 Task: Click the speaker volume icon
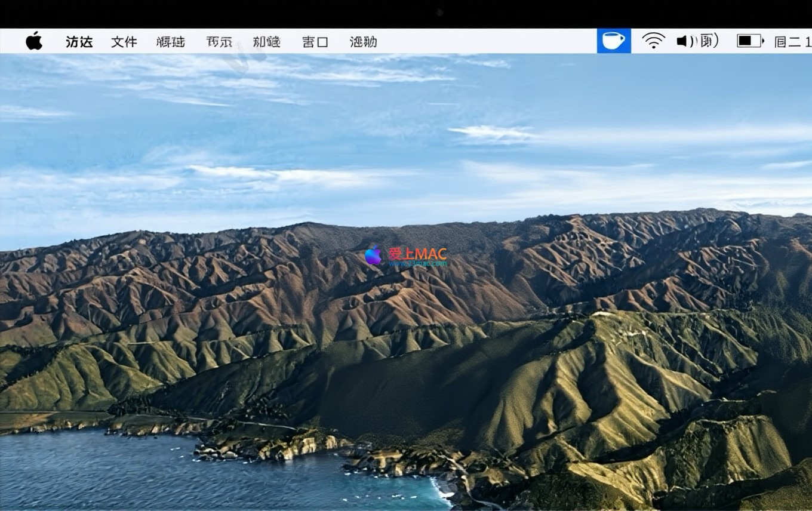[684, 41]
